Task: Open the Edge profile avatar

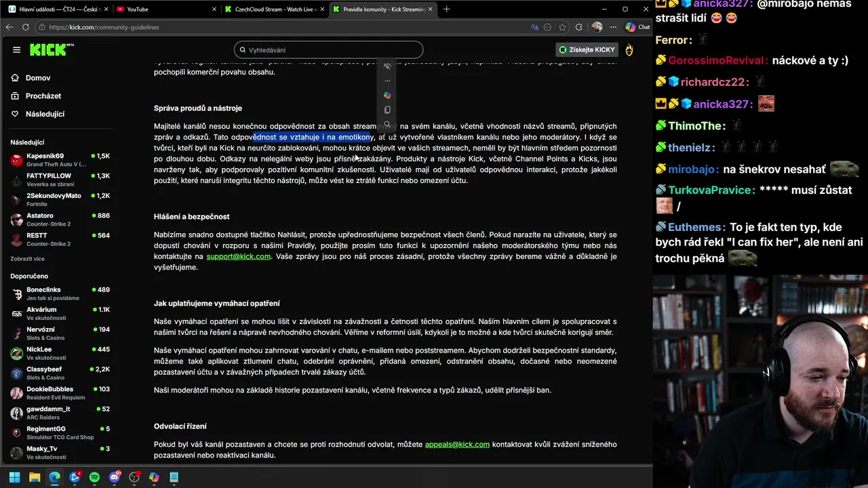Action: click(597, 27)
